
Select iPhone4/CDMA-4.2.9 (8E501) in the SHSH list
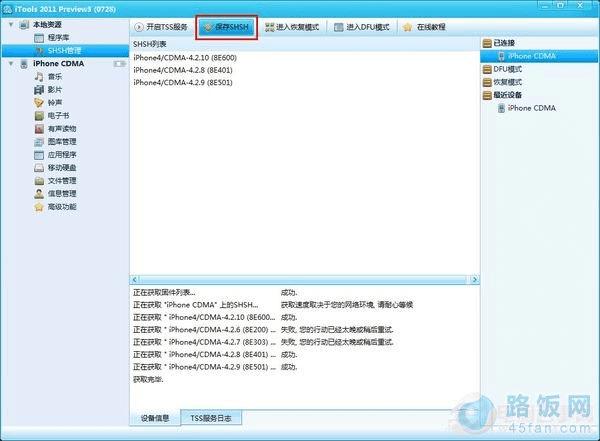tap(183, 82)
